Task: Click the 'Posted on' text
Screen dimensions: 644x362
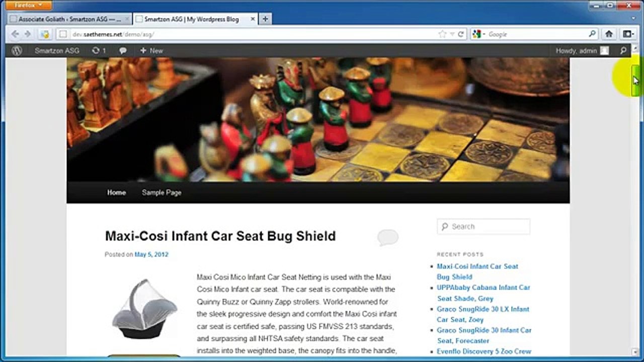Action: [119, 254]
